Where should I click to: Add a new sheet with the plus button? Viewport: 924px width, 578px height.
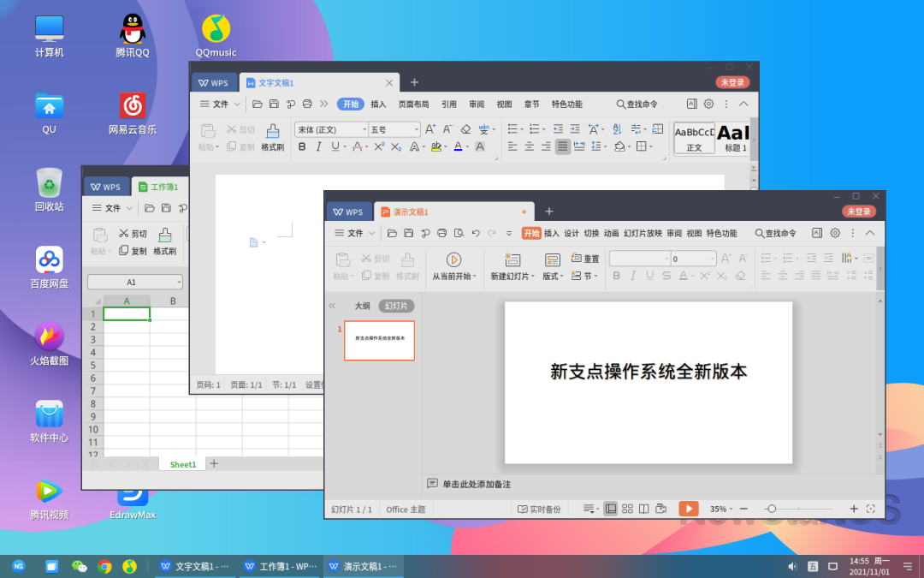[214, 463]
